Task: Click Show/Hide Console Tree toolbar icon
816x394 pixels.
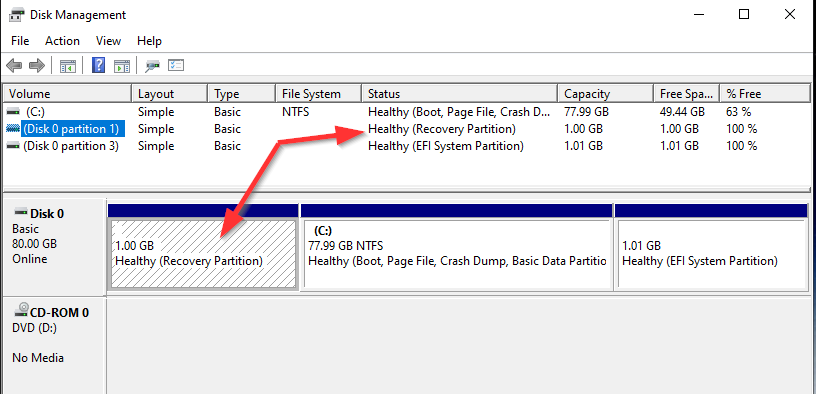Action: [x=68, y=66]
